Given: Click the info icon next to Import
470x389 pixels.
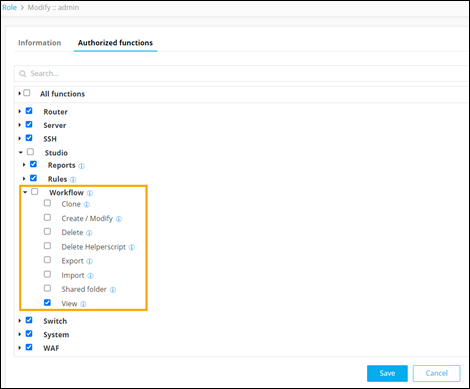Looking at the screenshot, I should click(91, 276).
